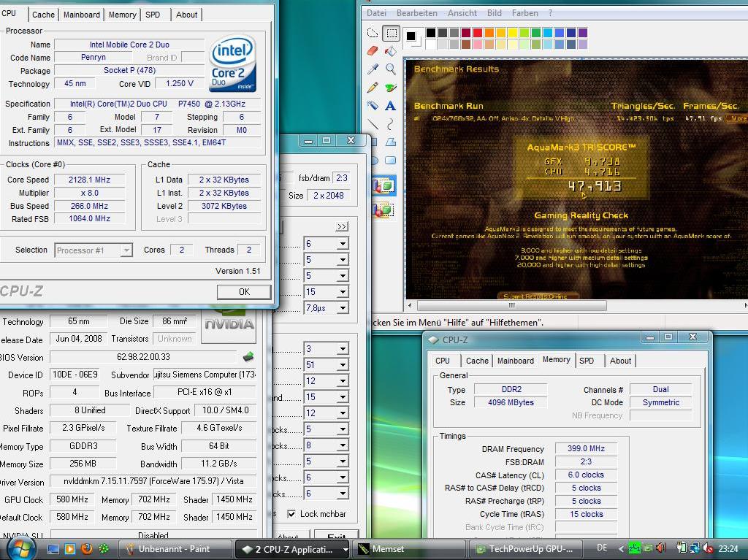Select the Curve tool in Paint
This screenshot has height=560, width=748.
(x=392, y=124)
